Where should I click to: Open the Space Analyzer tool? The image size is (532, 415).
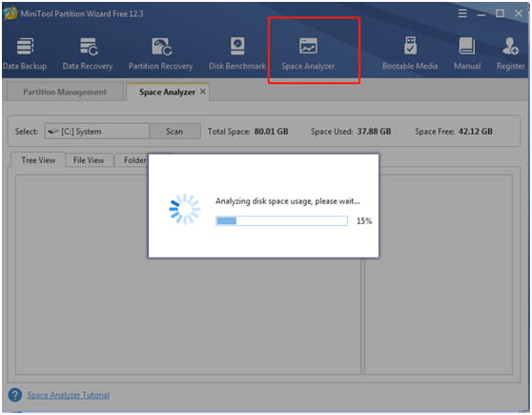tap(308, 53)
